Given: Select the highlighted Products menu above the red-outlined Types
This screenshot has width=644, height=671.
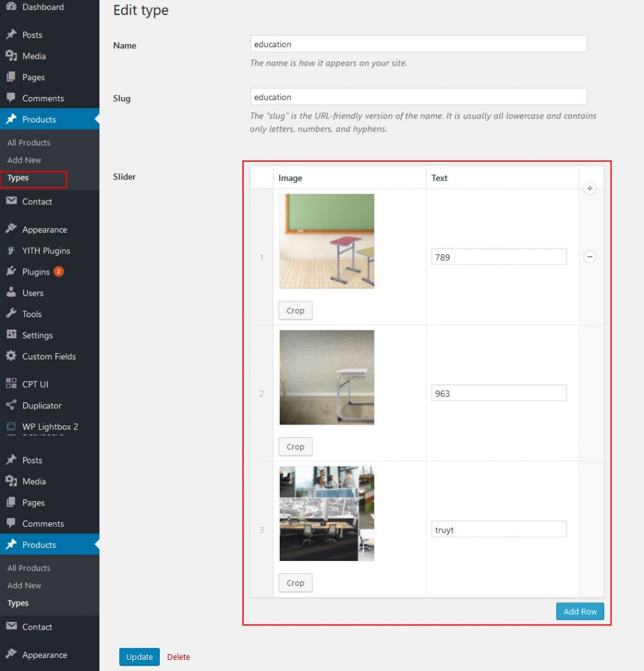Looking at the screenshot, I should [50, 119].
